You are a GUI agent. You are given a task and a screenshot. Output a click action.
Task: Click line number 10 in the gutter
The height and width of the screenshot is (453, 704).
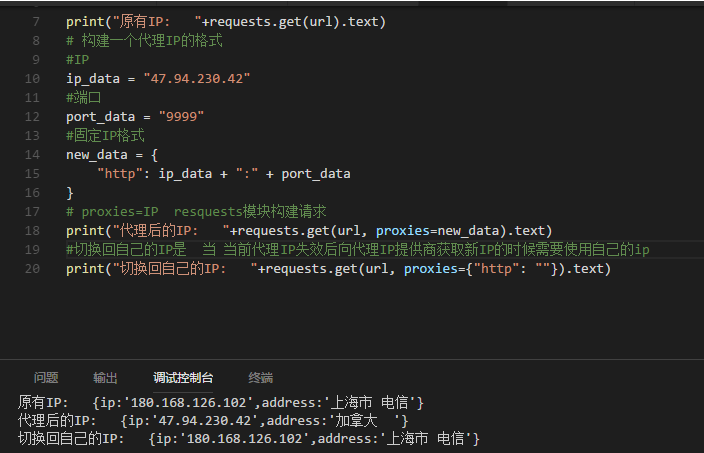34,78
